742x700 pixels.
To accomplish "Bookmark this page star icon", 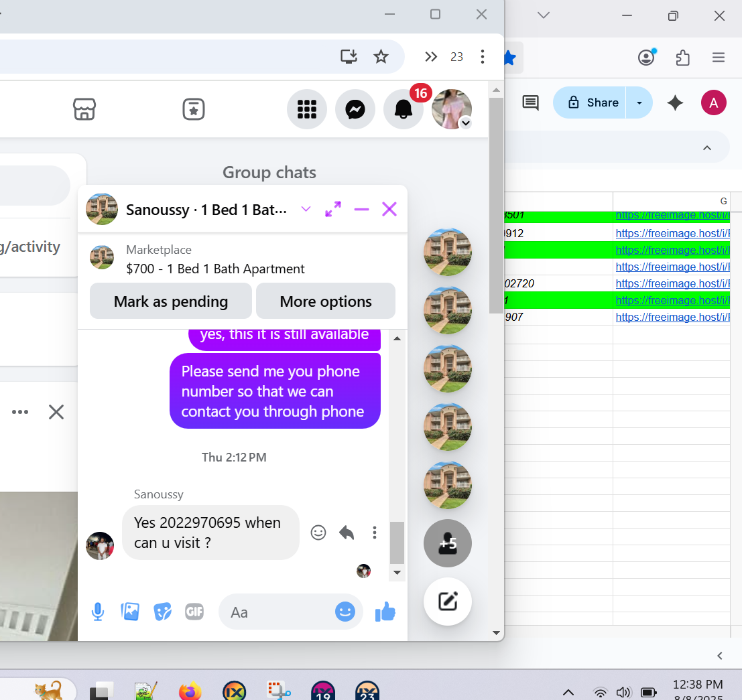I will (x=381, y=57).
